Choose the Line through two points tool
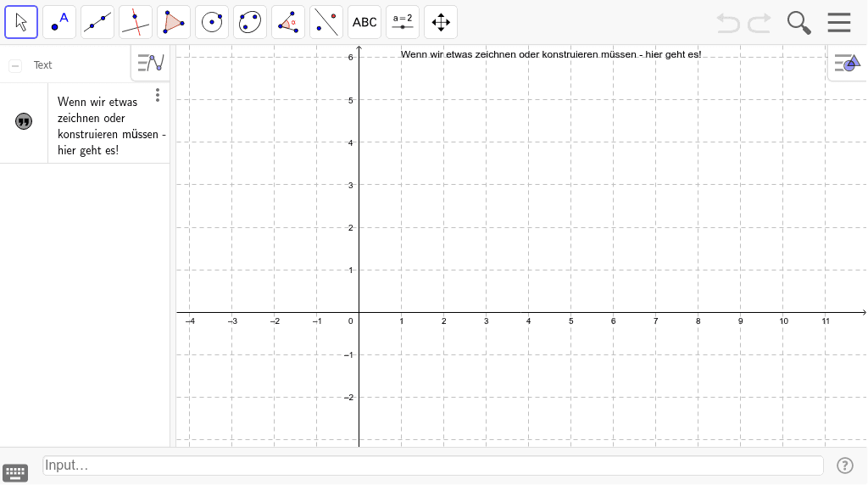The width and height of the screenshot is (868, 485). tap(97, 22)
